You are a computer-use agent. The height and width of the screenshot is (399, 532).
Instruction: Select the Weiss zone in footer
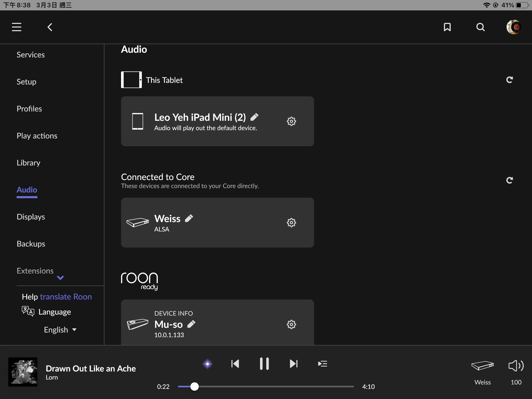(482, 373)
